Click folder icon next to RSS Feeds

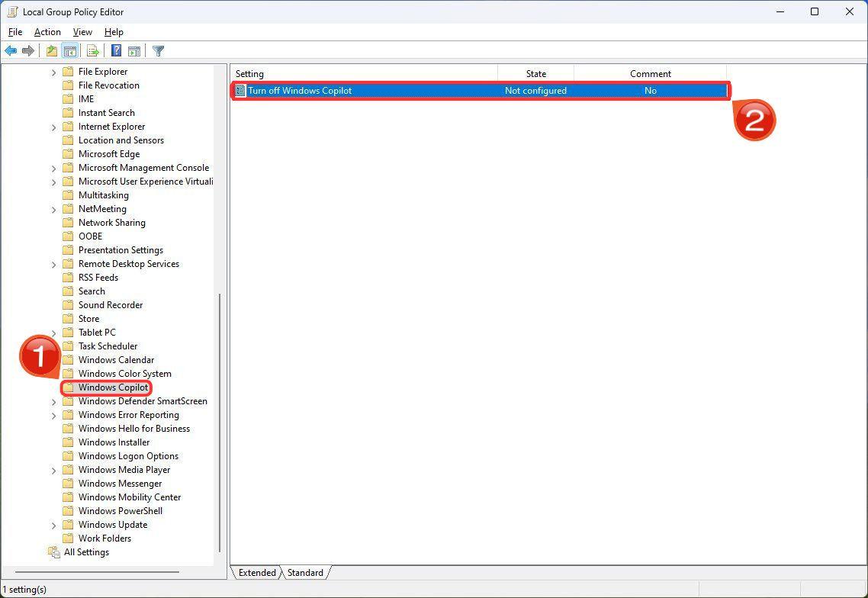click(68, 278)
